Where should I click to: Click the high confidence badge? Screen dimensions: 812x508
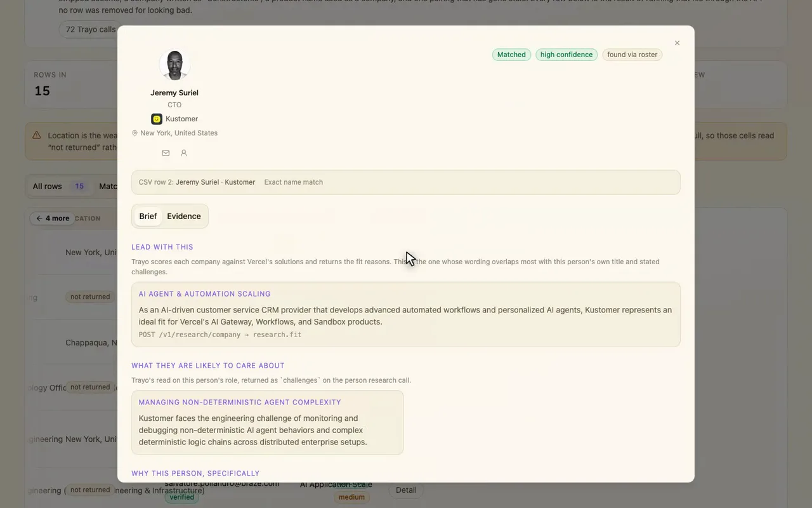(566, 55)
